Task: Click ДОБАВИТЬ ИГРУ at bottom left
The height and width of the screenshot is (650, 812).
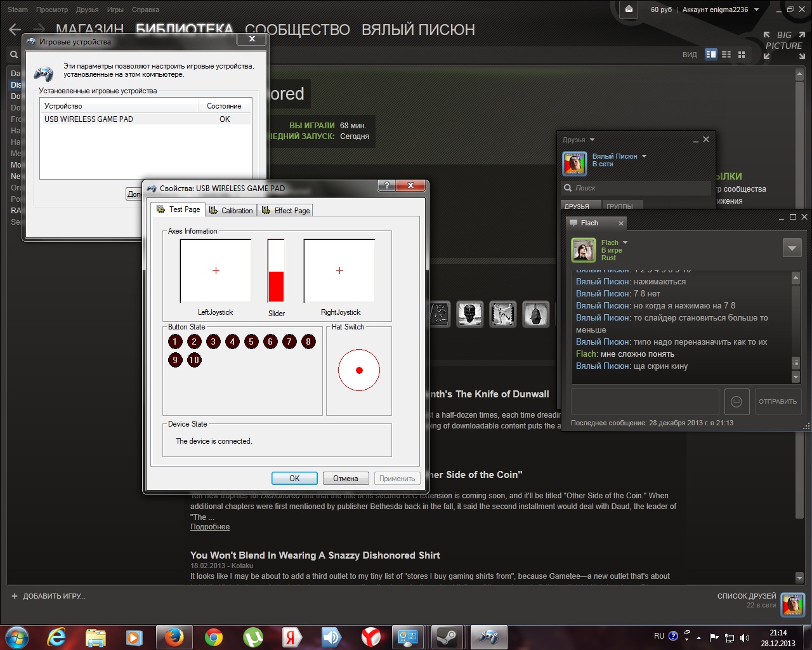Action: click(x=48, y=596)
